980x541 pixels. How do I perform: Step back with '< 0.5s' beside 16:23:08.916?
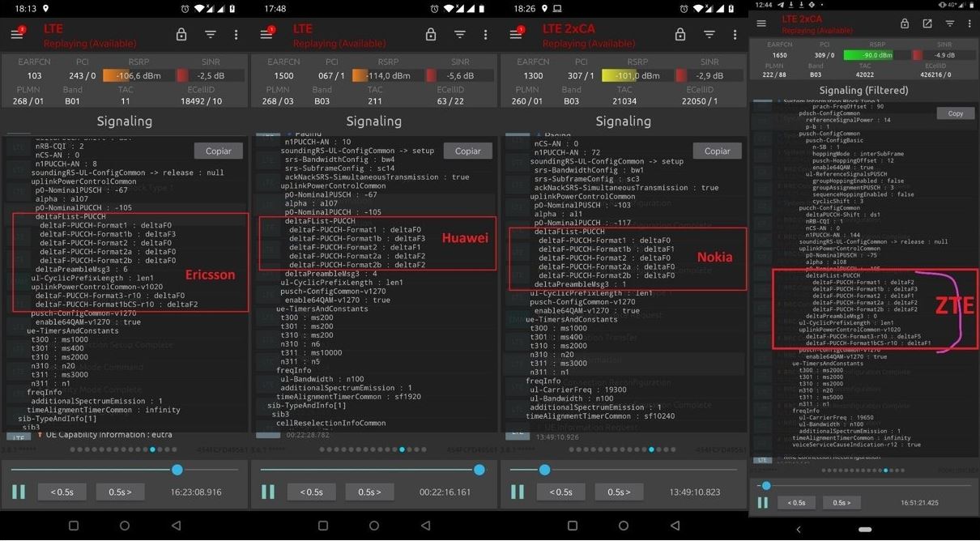[x=62, y=492]
